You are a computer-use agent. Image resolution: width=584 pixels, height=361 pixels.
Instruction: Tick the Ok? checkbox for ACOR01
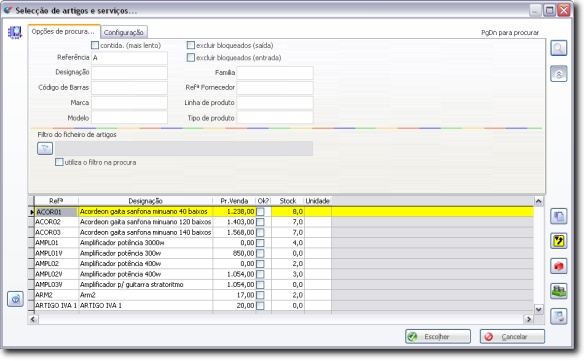tap(260, 212)
